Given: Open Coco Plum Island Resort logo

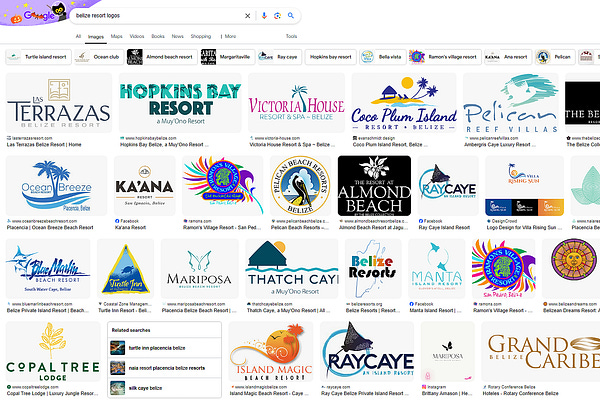Looking at the screenshot, I should pos(404,103).
